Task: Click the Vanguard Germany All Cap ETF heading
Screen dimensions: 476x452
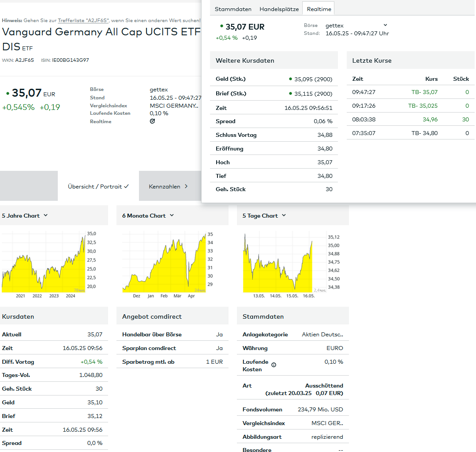Action: click(101, 39)
